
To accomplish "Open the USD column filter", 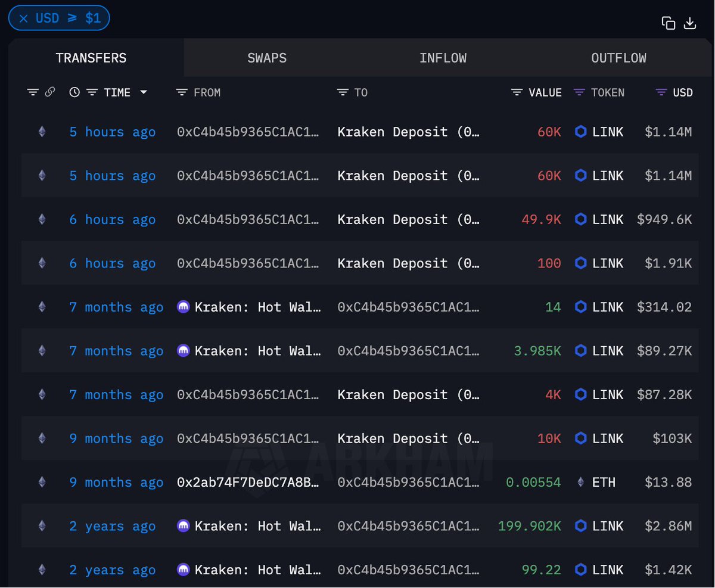I will click(661, 92).
